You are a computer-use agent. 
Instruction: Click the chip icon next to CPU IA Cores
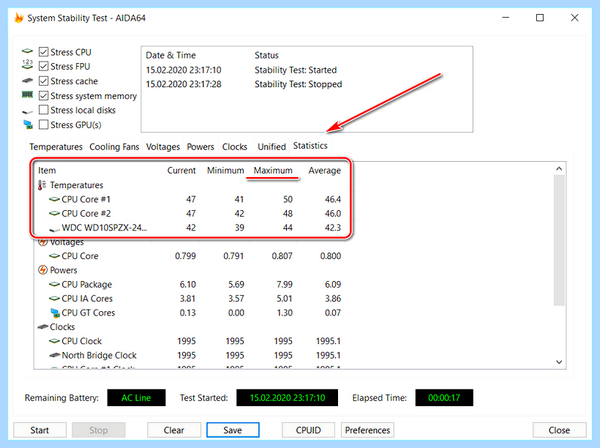click(x=54, y=298)
